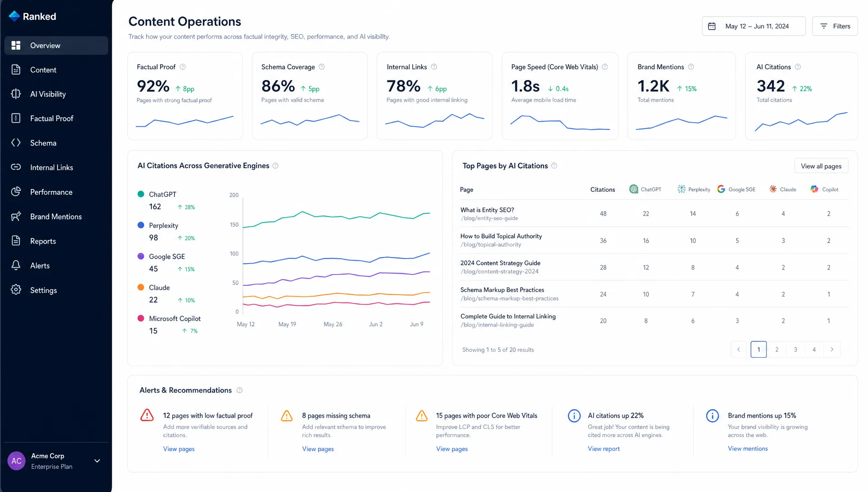Viewport: 868px width, 492px height.
Task: Open the AI Visibility section
Action: coord(56,94)
